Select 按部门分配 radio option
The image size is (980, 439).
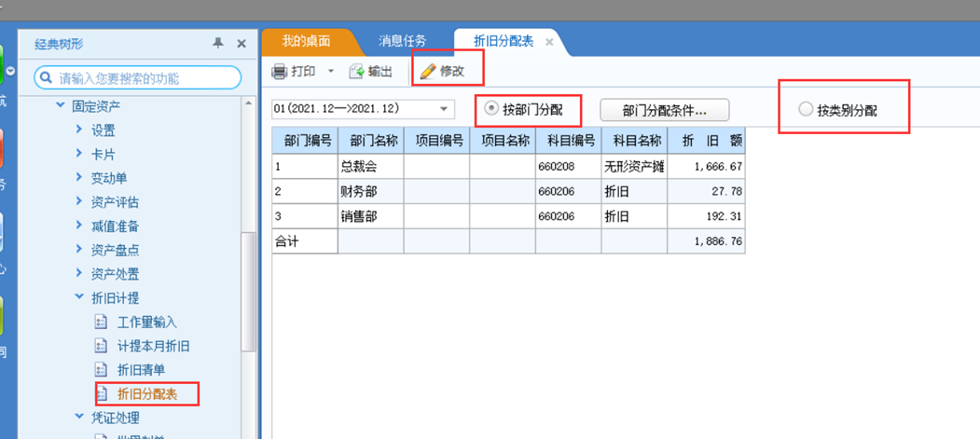[491, 109]
